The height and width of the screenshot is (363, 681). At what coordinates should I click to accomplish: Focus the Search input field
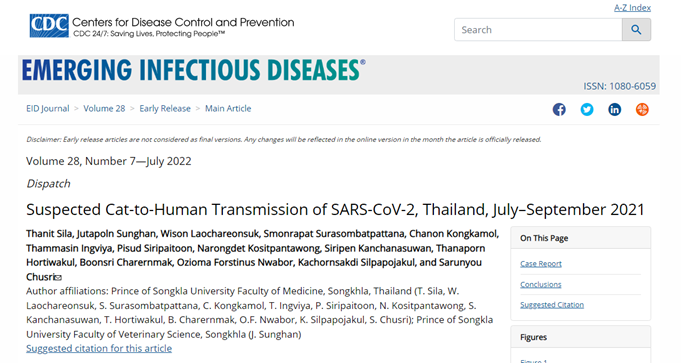click(x=538, y=30)
